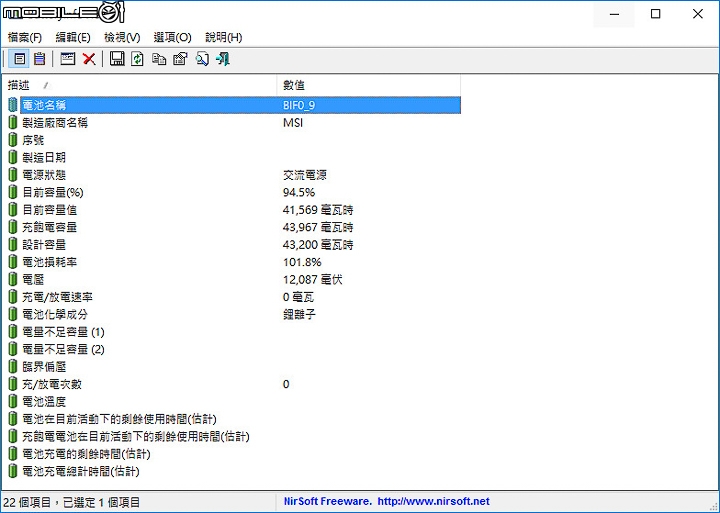
Task: Open the http://www.nirsoft.net link
Action: pos(433,502)
